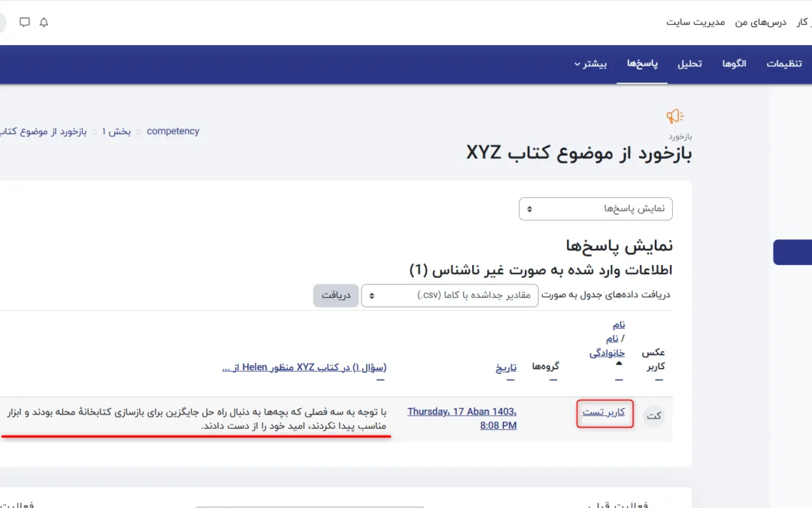Open the blue side drawer toggle
This screenshot has height=508, width=812.
(x=792, y=252)
